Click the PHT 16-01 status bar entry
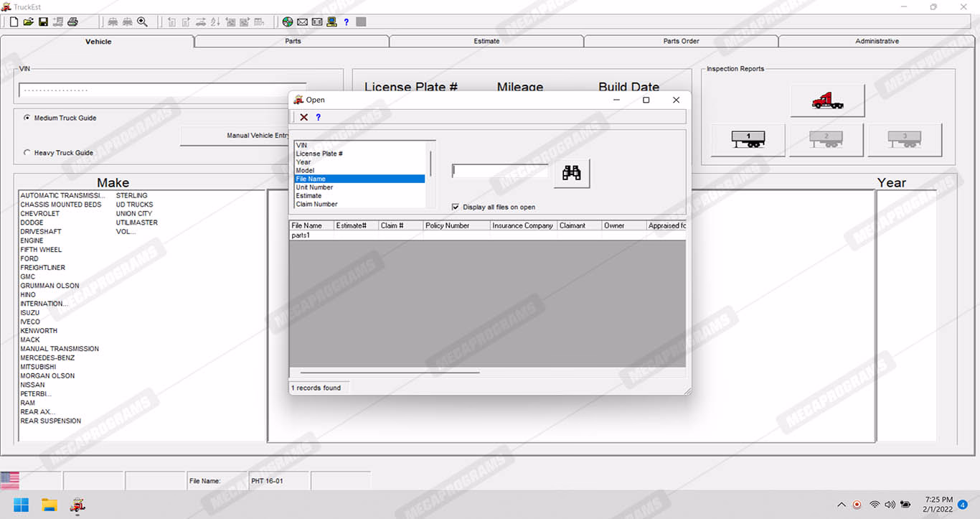This screenshot has width=980, height=519. tap(278, 481)
